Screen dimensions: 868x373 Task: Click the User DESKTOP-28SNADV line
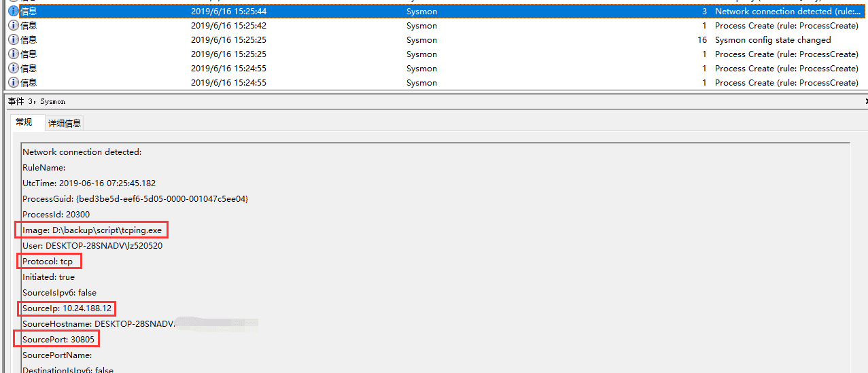click(x=92, y=246)
